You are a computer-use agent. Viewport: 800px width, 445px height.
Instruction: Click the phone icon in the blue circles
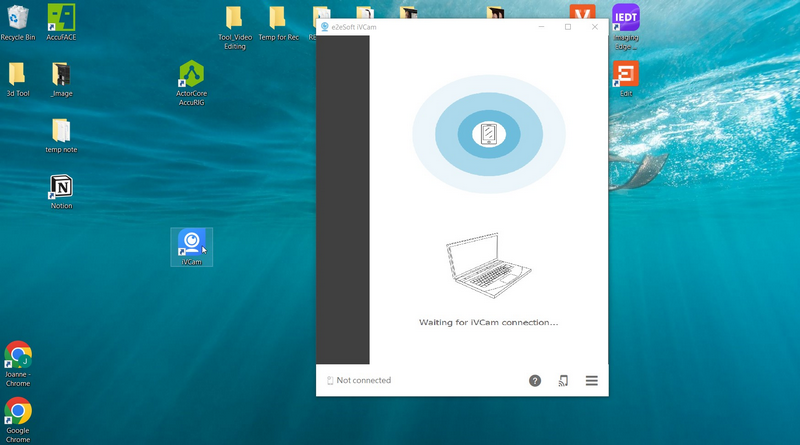[x=489, y=134]
